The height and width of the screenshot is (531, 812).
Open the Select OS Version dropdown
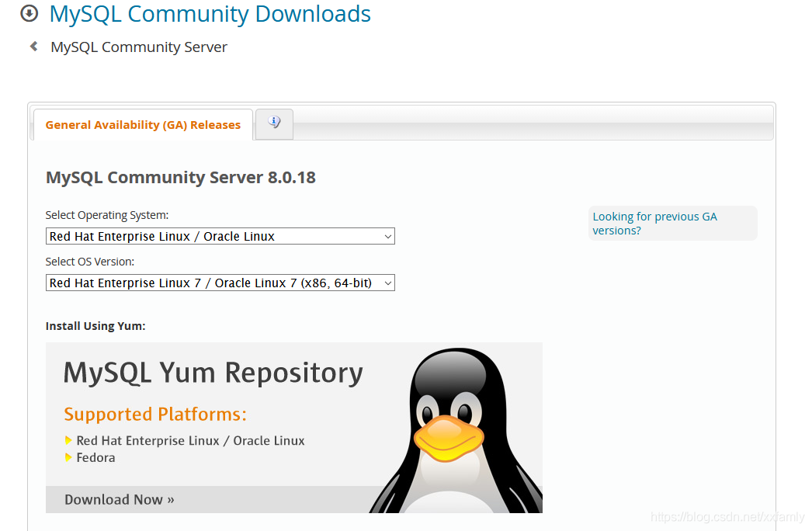(220, 283)
